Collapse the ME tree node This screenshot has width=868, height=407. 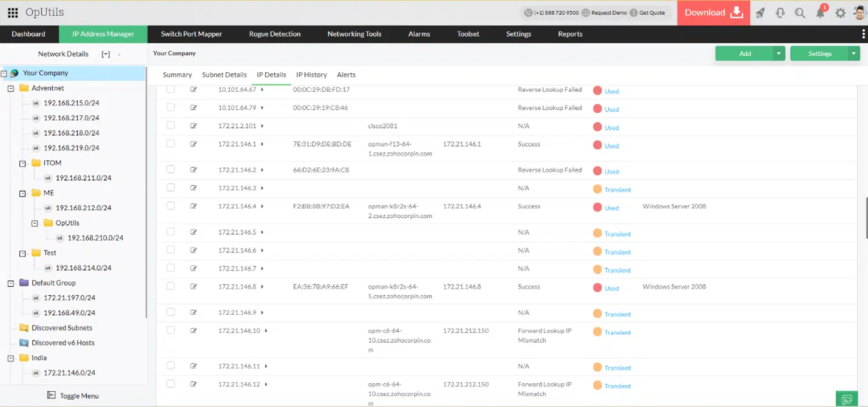tap(22, 193)
